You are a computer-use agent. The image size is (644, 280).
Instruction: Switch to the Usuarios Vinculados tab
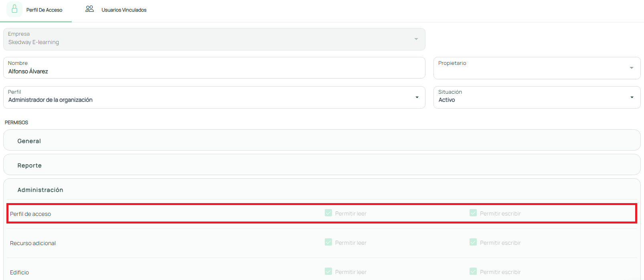pyautogui.click(x=124, y=10)
